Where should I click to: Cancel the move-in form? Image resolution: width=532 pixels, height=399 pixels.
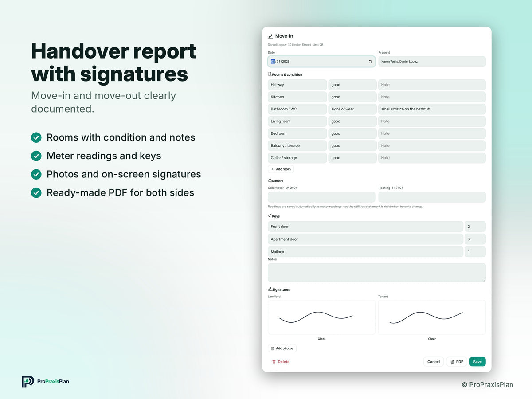434,362
